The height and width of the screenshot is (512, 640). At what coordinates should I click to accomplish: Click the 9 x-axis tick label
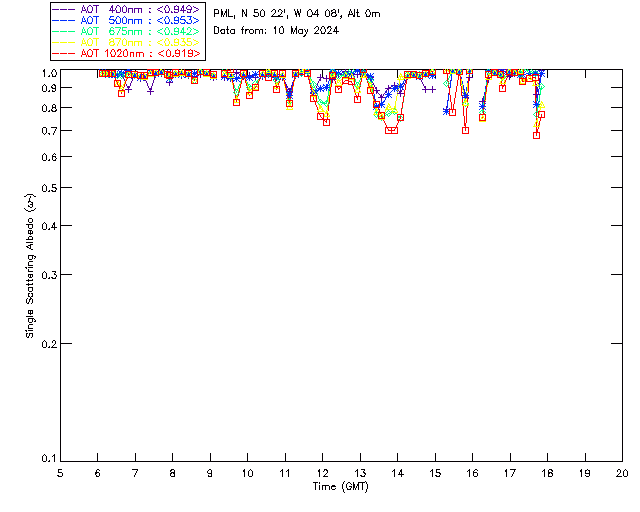click(x=210, y=473)
